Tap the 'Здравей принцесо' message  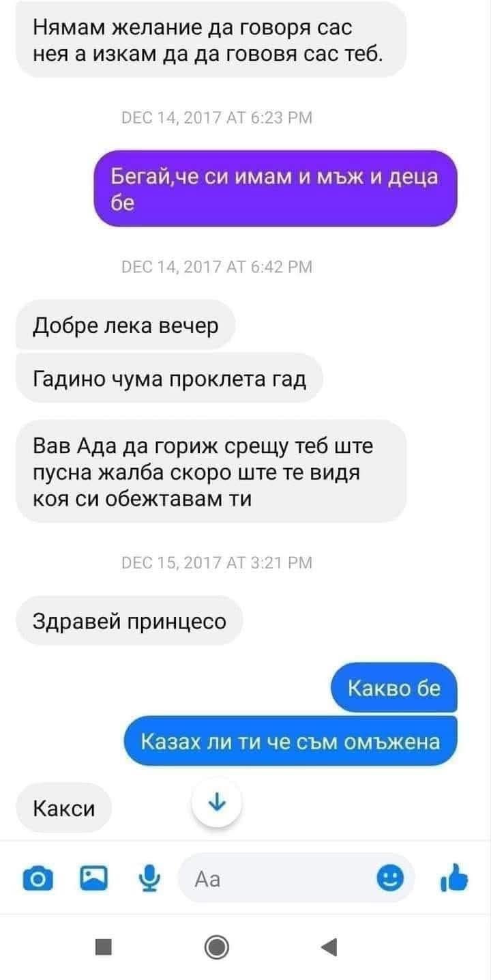point(130,621)
